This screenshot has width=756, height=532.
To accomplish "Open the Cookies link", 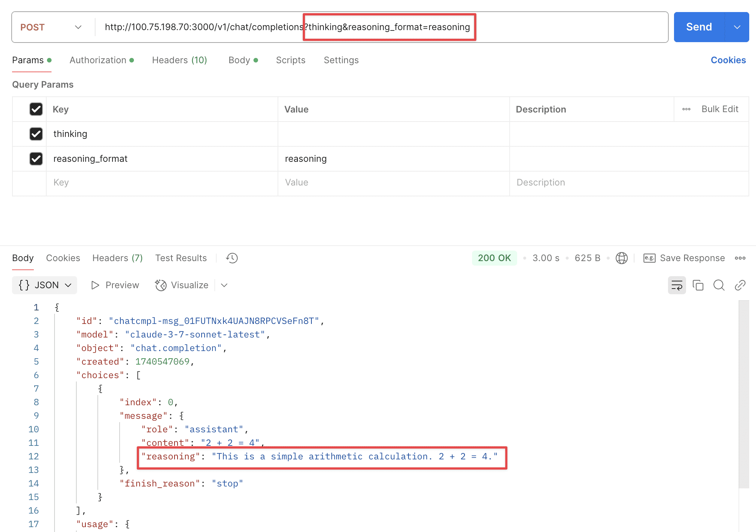I will (728, 60).
